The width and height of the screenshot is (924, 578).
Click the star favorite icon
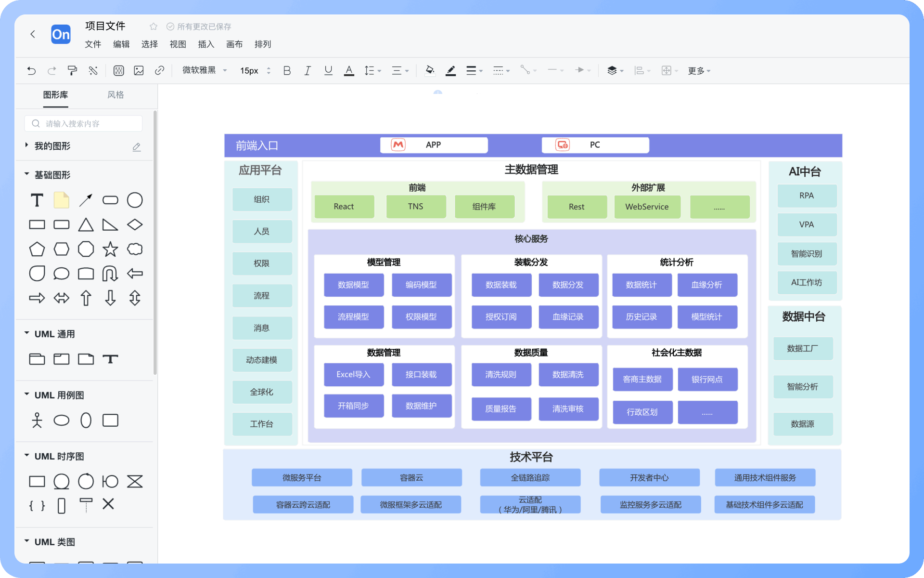(x=154, y=26)
